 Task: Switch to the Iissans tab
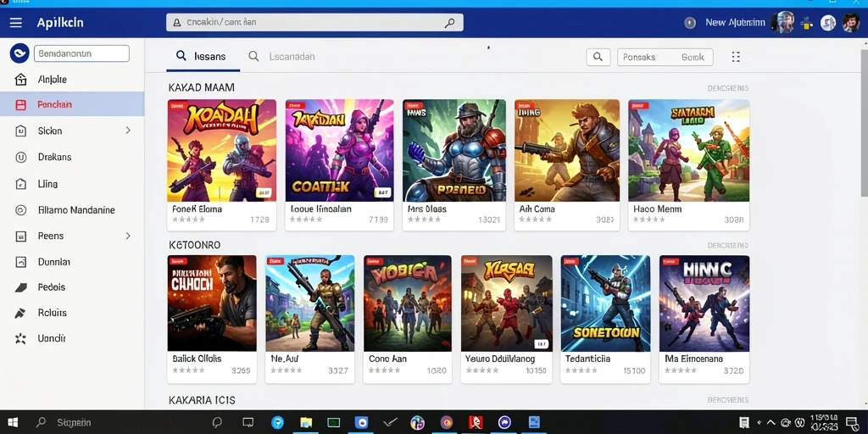[202, 56]
